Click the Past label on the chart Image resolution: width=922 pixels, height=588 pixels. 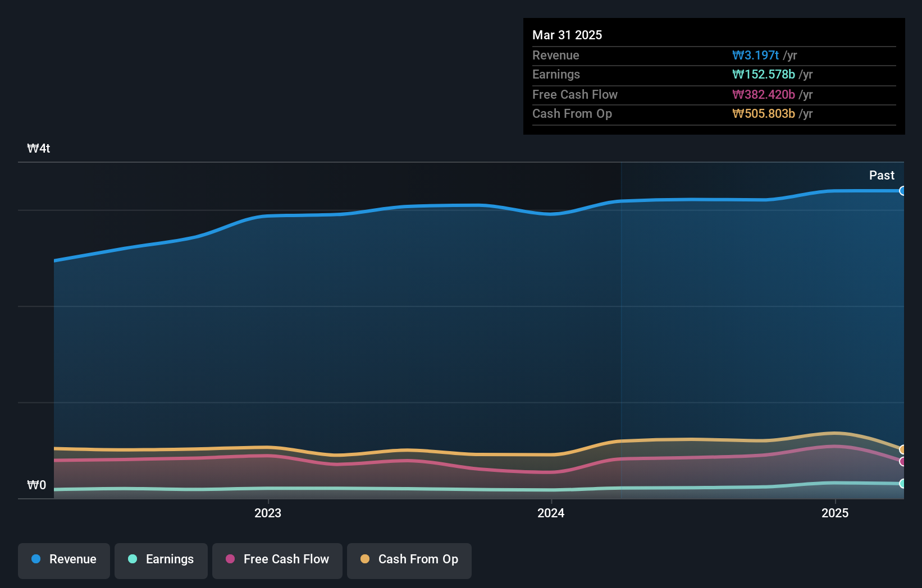(x=882, y=175)
